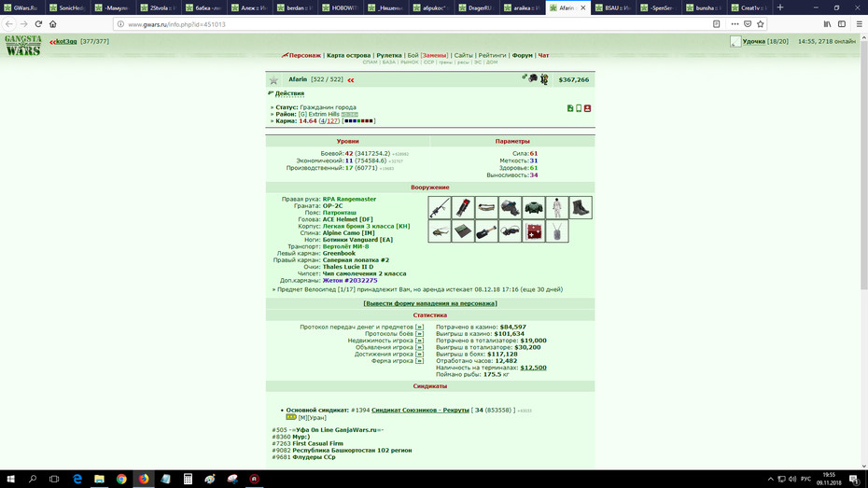Image resolution: width=868 pixels, height=488 pixels.
Task: Open Ферма игрока arrow link
Action: [419, 361]
